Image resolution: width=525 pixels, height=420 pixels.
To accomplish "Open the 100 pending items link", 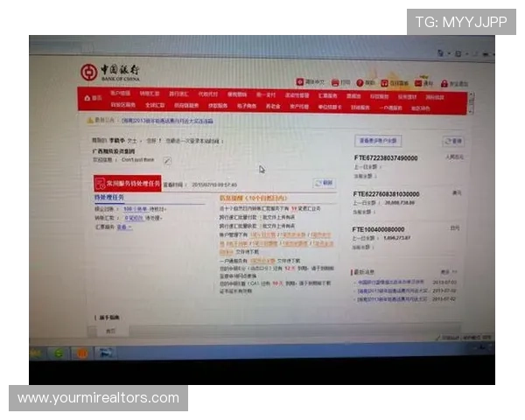I will pos(136,209).
